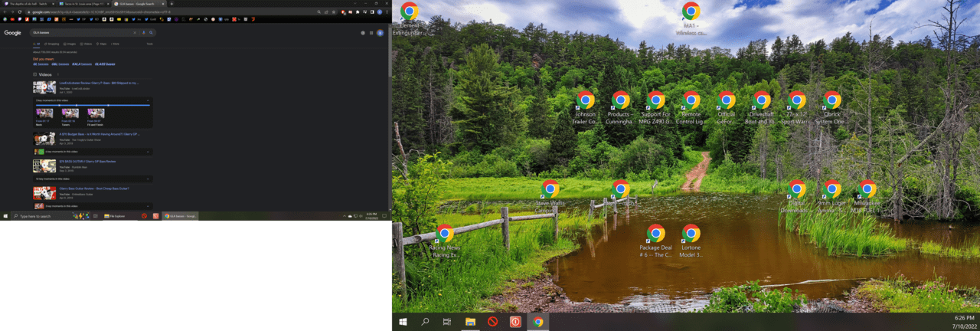Open Glarry Bass Guitar Review video link
The width and height of the screenshot is (980, 331).
pyautogui.click(x=94, y=188)
